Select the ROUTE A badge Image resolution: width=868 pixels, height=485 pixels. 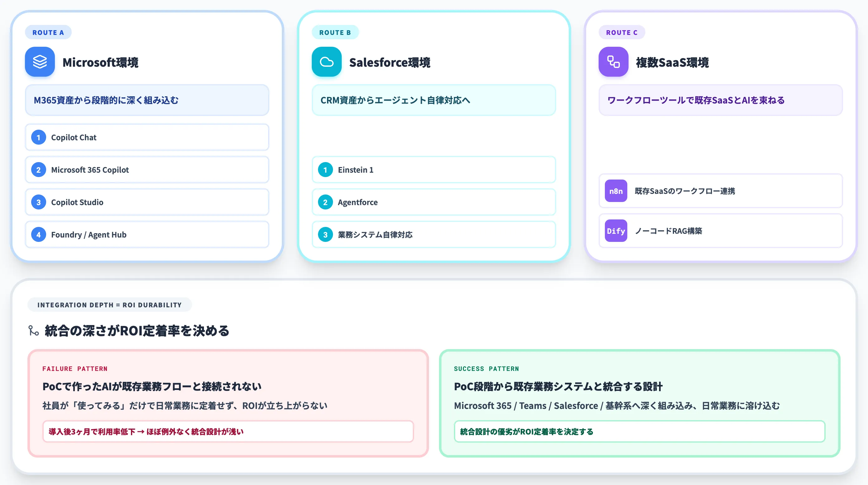coord(48,32)
